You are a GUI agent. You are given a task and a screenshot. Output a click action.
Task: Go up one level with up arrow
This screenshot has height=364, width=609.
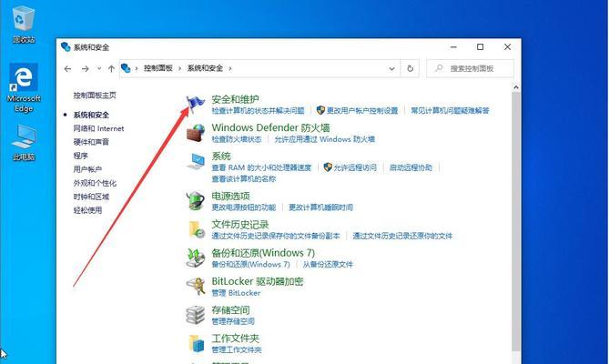click(x=111, y=68)
